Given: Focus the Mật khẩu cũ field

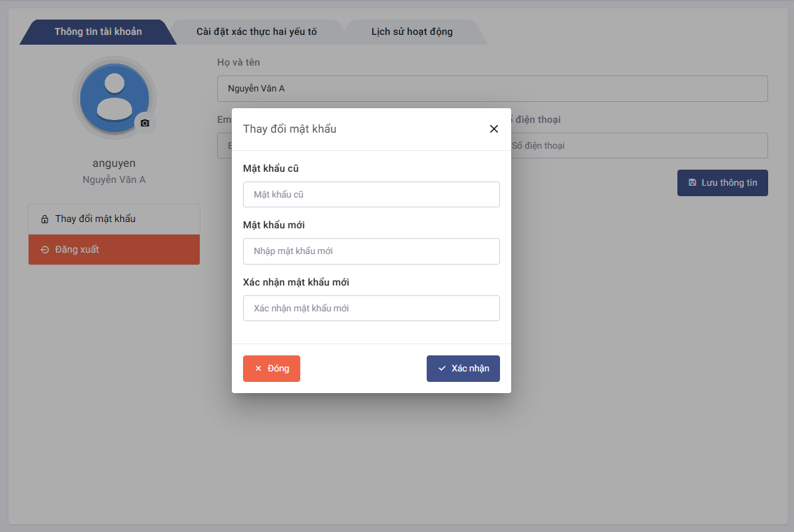Looking at the screenshot, I should click(371, 195).
